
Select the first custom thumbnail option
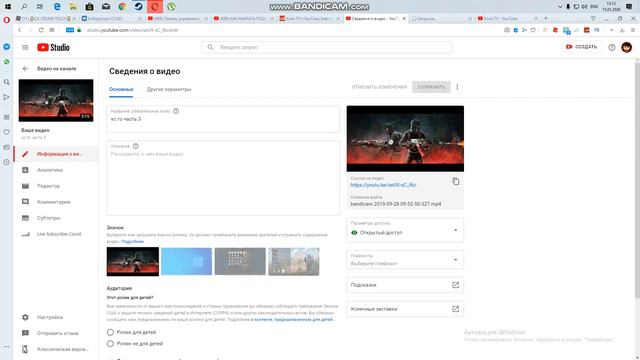133,262
